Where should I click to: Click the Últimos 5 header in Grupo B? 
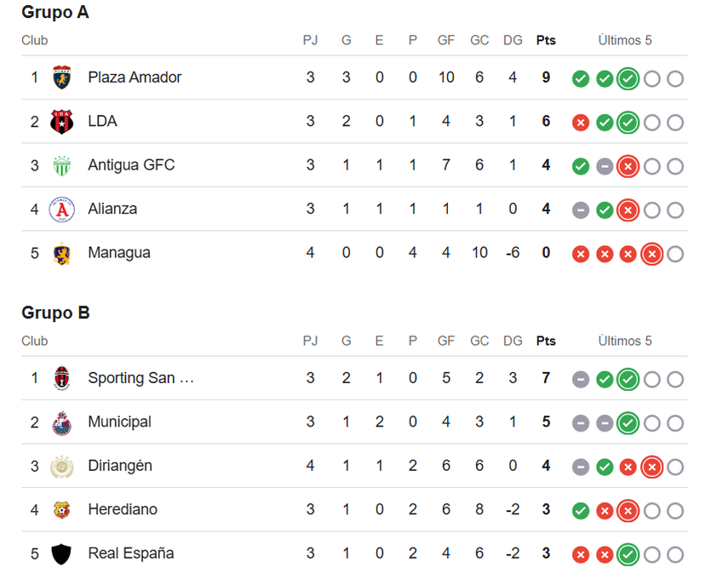pyautogui.click(x=625, y=341)
